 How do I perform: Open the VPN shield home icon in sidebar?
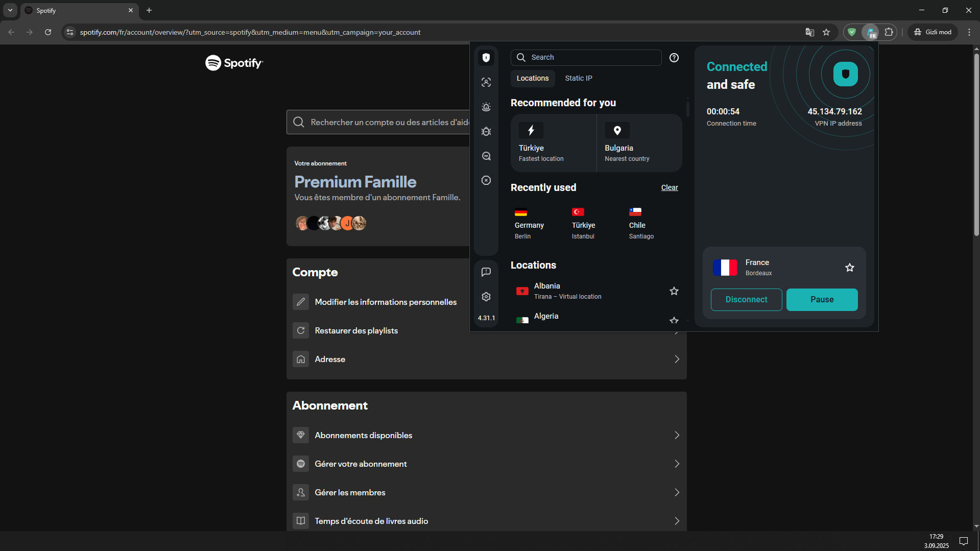point(486,58)
